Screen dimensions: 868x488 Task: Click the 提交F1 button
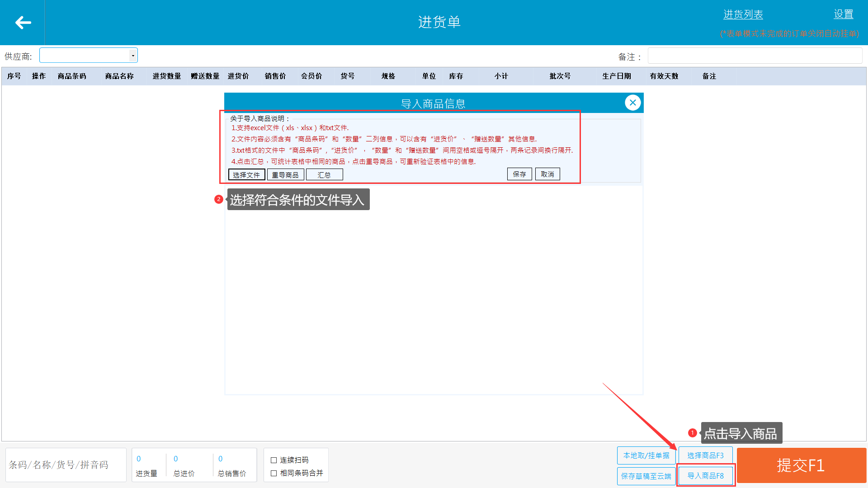pyautogui.click(x=801, y=465)
